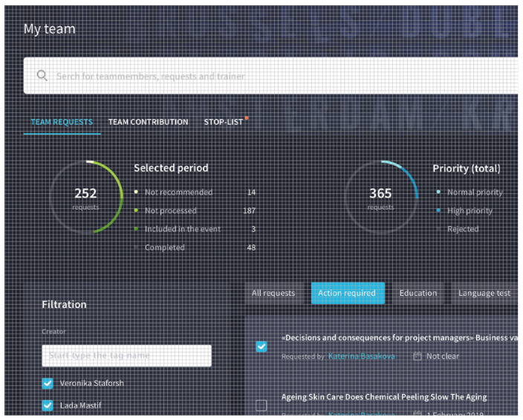Show All requests filter tab
523x420 pixels.
coord(273,293)
